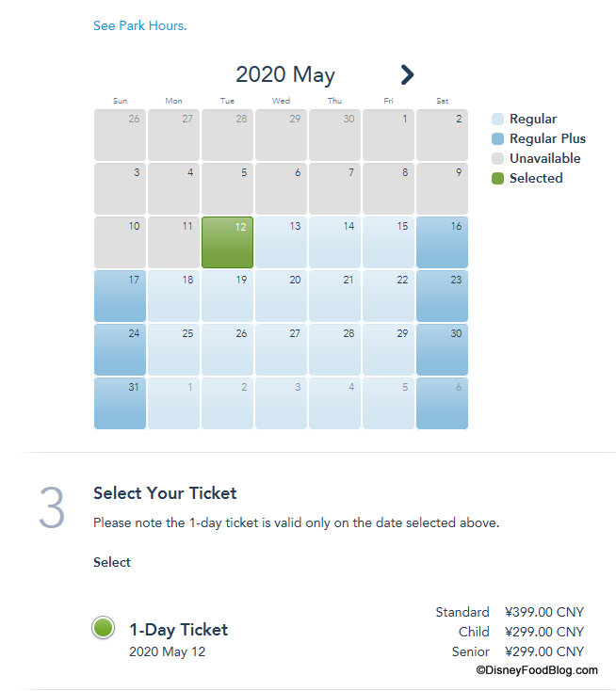This screenshot has width=616, height=691.
Task: Click the 1-Day Ticket label
Action: (x=178, y=630)
